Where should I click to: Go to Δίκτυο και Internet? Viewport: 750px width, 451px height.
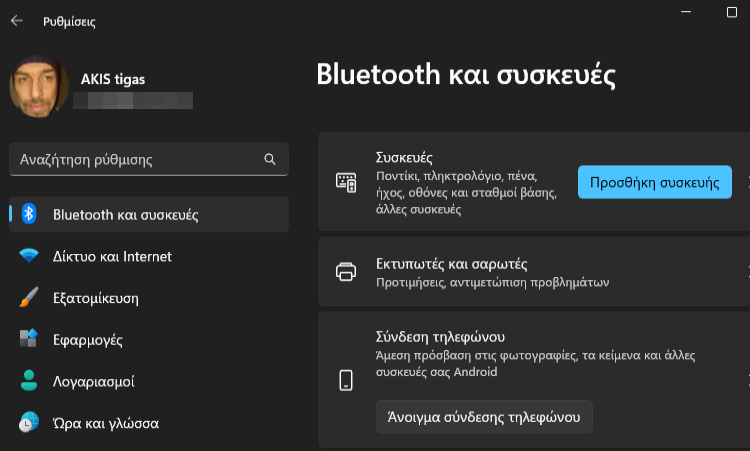(x=112, y=256)
